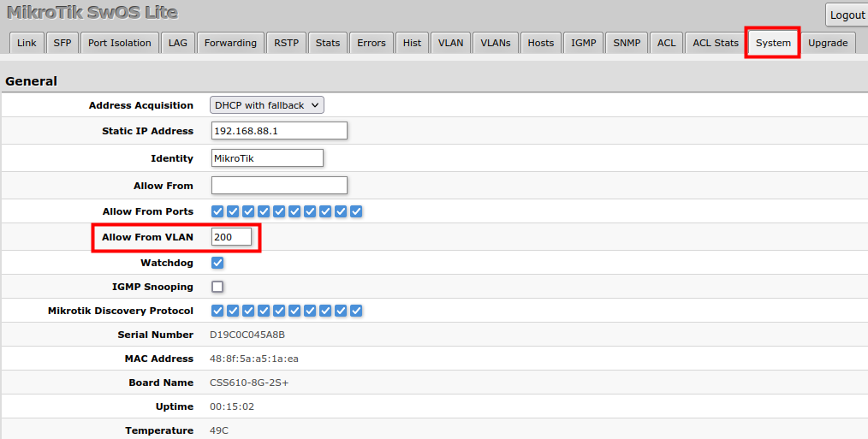Open the IGMP tab

(x=584, y=43)
